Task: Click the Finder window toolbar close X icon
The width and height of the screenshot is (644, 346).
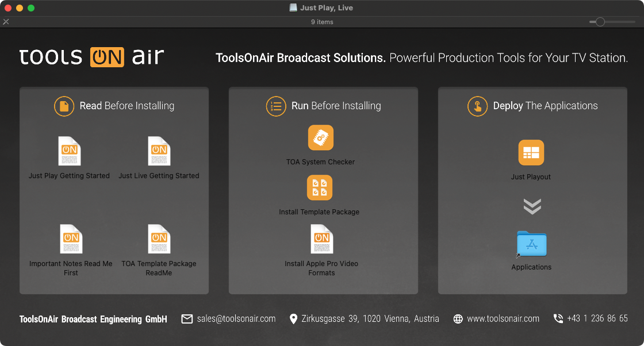Action: (6, 22)
